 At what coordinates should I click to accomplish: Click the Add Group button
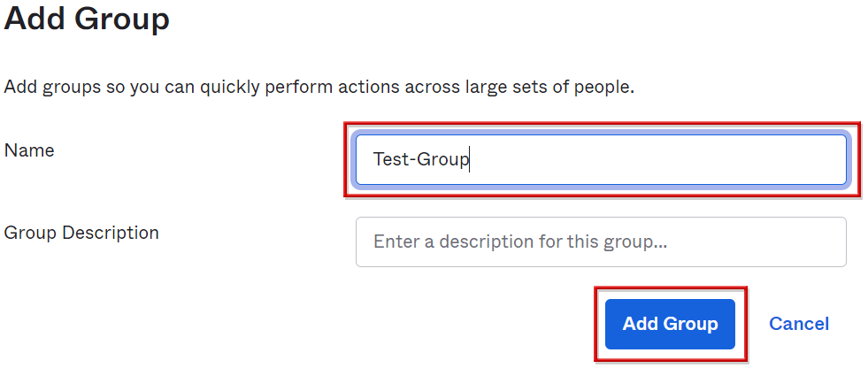click(x=670, y=324)
